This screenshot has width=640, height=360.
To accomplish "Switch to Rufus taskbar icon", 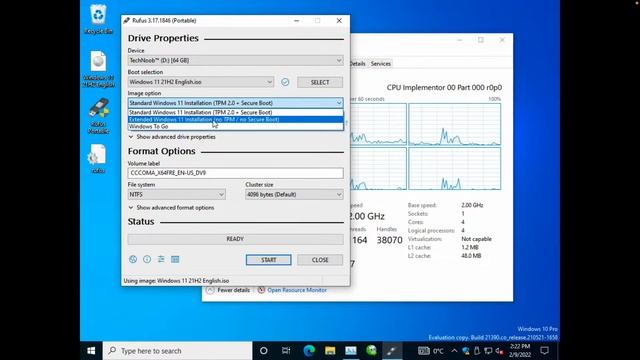I will tap(392, 351).
